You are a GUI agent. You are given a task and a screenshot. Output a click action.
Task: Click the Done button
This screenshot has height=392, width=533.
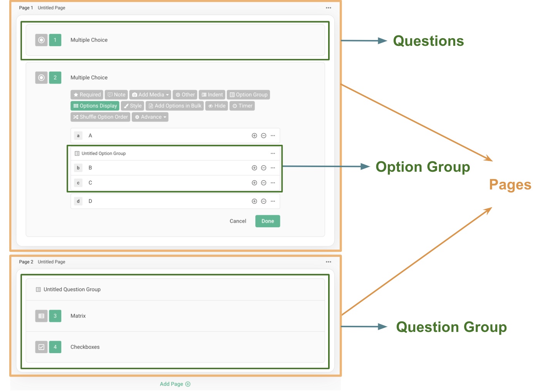tap(267, 221)
